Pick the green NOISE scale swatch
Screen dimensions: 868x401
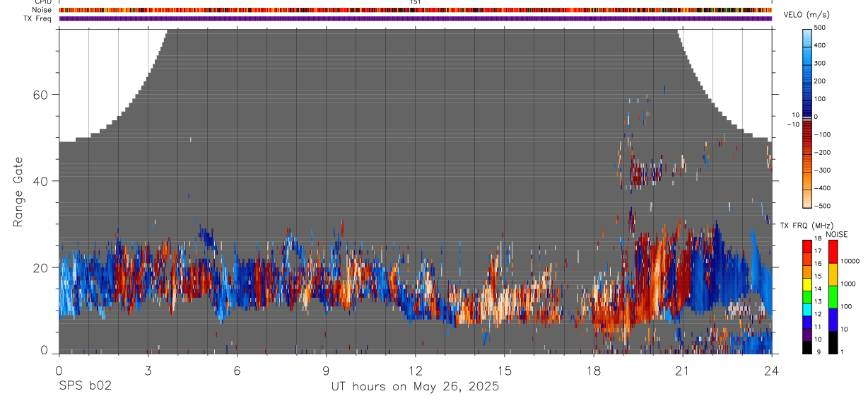pos(832,297)
